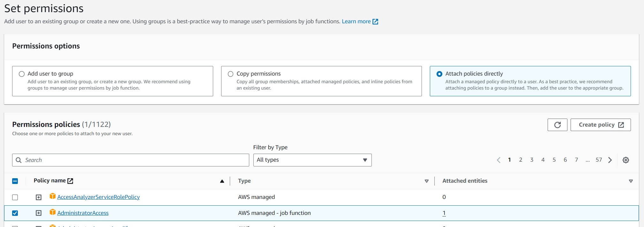
Task: Check the AccessAnalyzerServiceRolePolicy checkbox
Action: point(15,197)
